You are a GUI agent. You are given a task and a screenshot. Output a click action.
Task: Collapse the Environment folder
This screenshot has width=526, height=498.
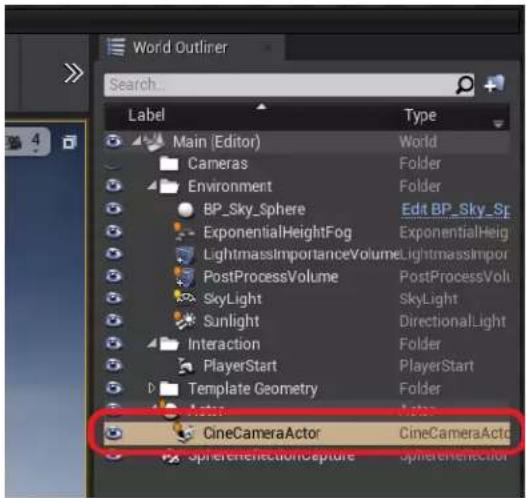[x=152, y=185]
